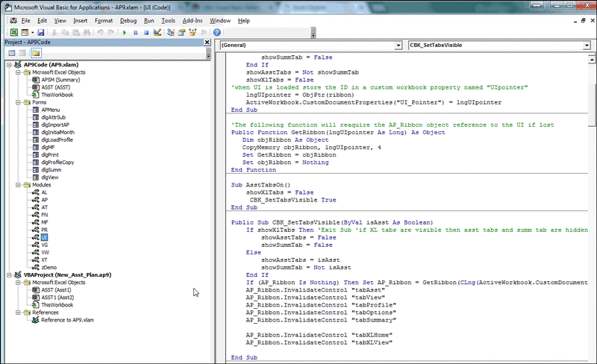Select the zDemo module
Viewport: 597px width, 364px height.
point(49,267)
